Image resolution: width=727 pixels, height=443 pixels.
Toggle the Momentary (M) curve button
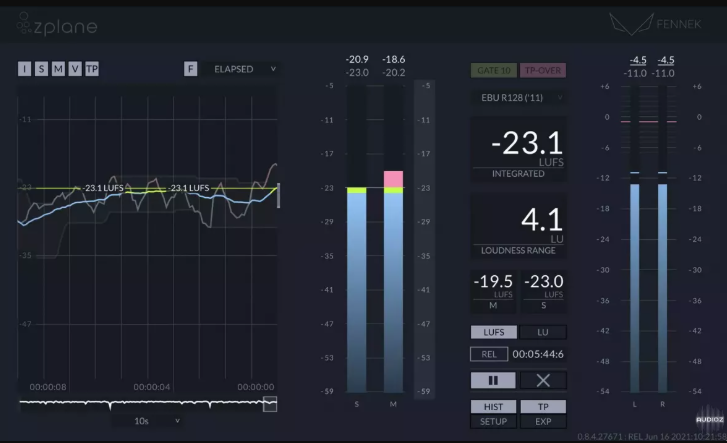tap(58, 69)
